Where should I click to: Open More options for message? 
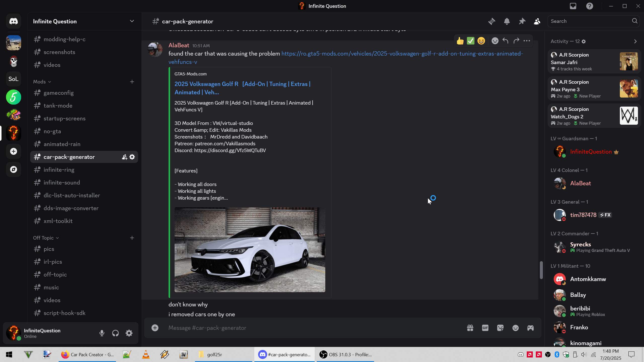click(x=527, y=41)
